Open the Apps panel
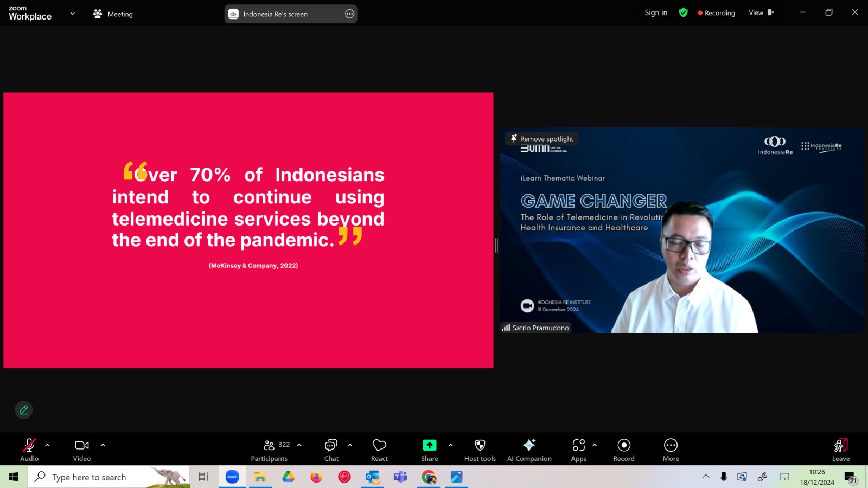 pyautogui.click(x=578, y=450)
